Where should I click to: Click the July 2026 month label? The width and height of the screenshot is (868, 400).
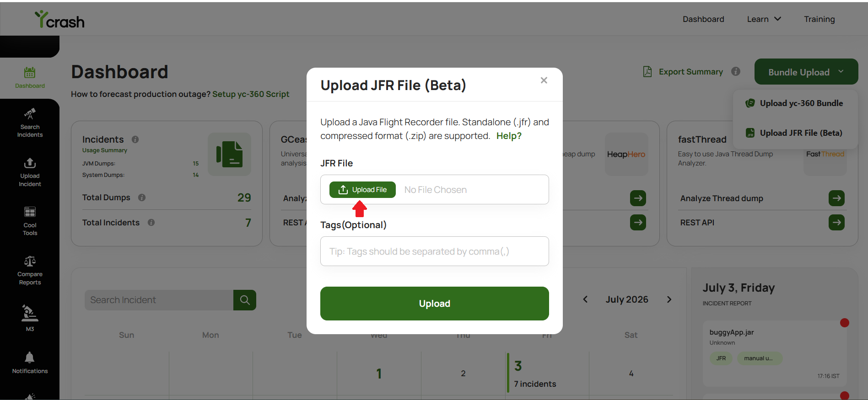pyautogui.click(x=627, y=299)
